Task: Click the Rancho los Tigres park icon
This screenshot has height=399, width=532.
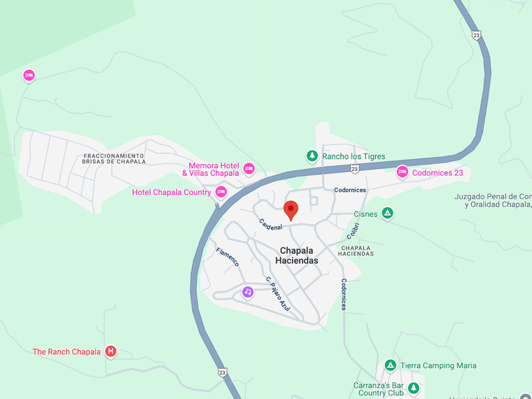Action: (x=312, y=156)
